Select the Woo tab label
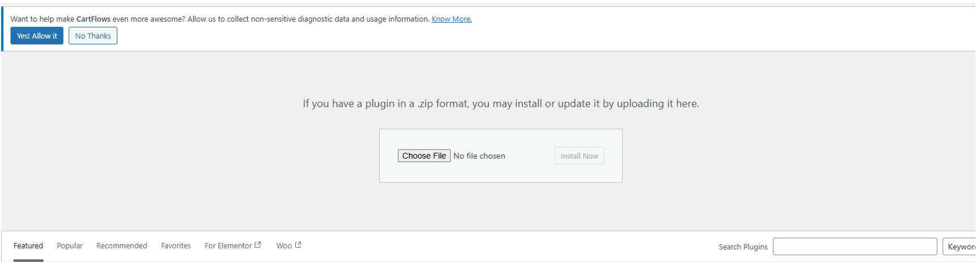This screenshot has height=262, width=980. tap(284, 246)
